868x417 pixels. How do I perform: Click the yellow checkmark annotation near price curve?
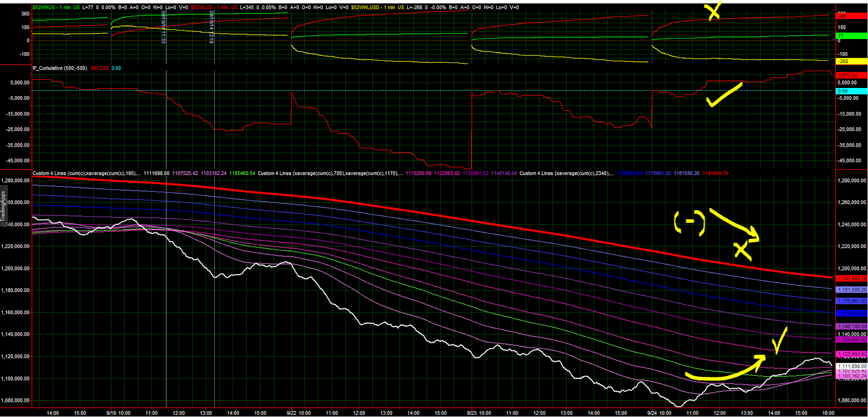(x=780, y=340)
